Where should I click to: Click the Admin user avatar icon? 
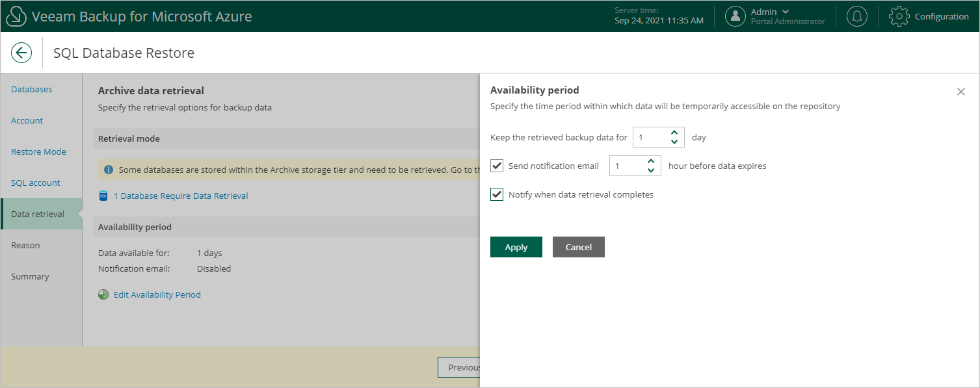point(735,16)
